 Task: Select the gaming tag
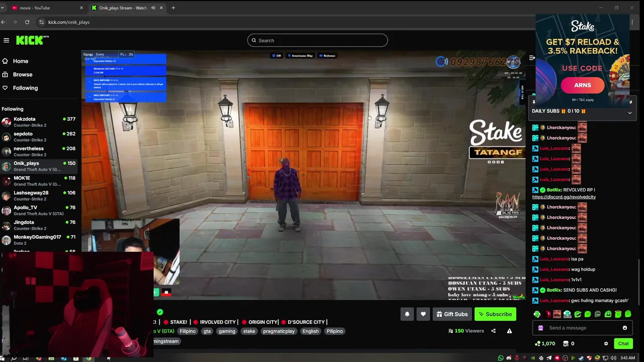pyautogui.click(x=227, y=331)
